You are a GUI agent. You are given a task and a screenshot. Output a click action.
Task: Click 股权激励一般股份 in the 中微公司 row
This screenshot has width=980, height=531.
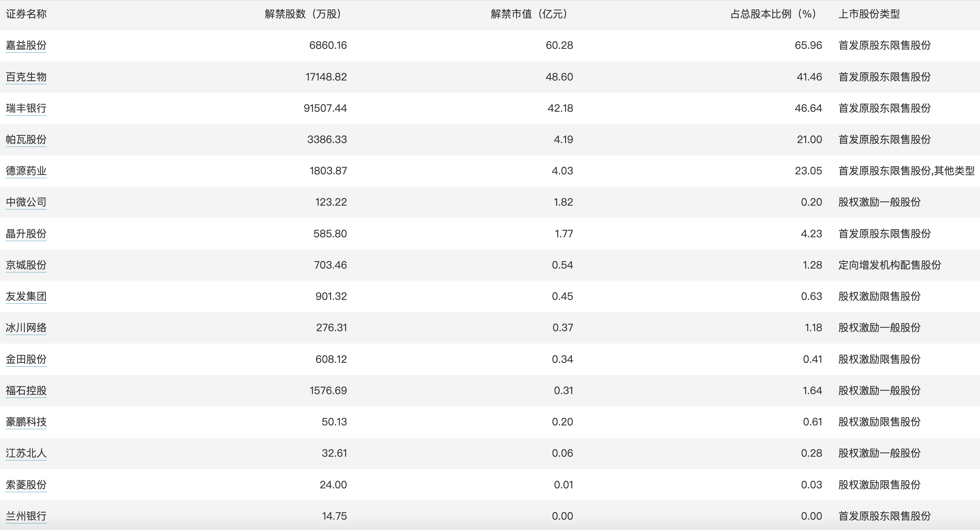click(880, 202)
